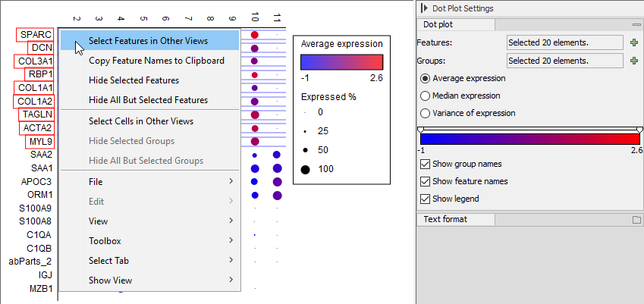The image size is (644, 304).
Task: Click the SAA1 feature label
Action: coord(41,168)
